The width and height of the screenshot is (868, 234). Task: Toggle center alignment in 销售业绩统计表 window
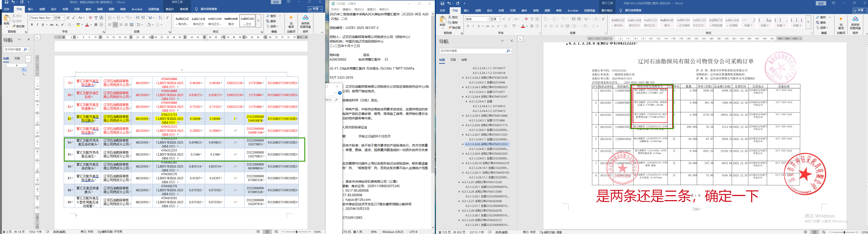pyautogui.click(x=115, y=25)
